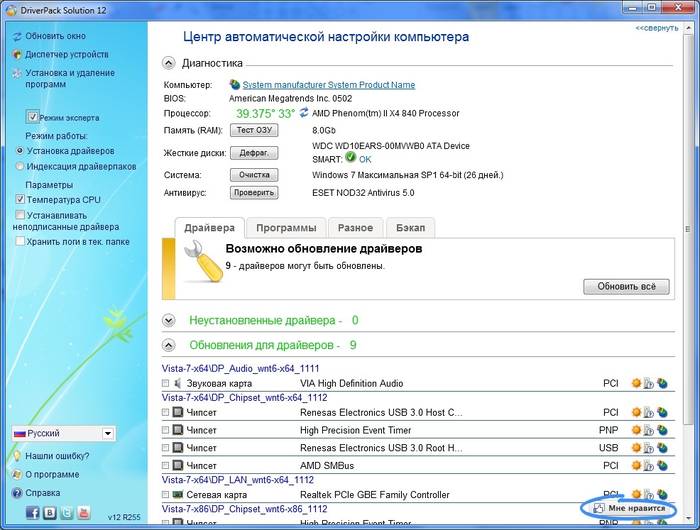The width and height of the screenshot is (700, 530).
Task: Click the vertical scrollbar thumb
Action: click(x=688, y=229)
